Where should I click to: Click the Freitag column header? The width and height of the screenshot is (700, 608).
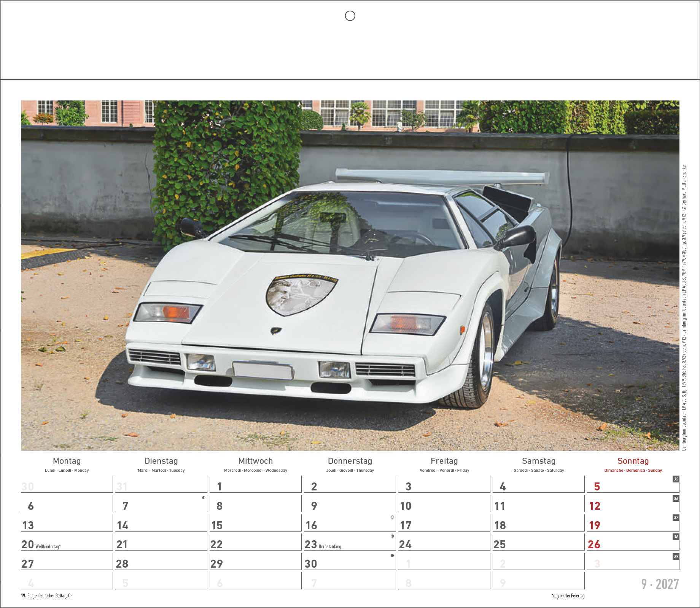(444, 461)
